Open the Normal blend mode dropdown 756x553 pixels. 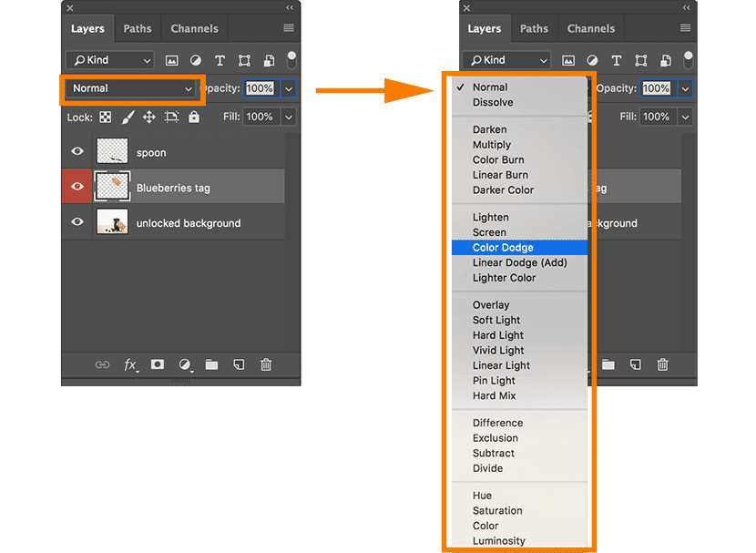pyautogui.click(x=132, y=88)
